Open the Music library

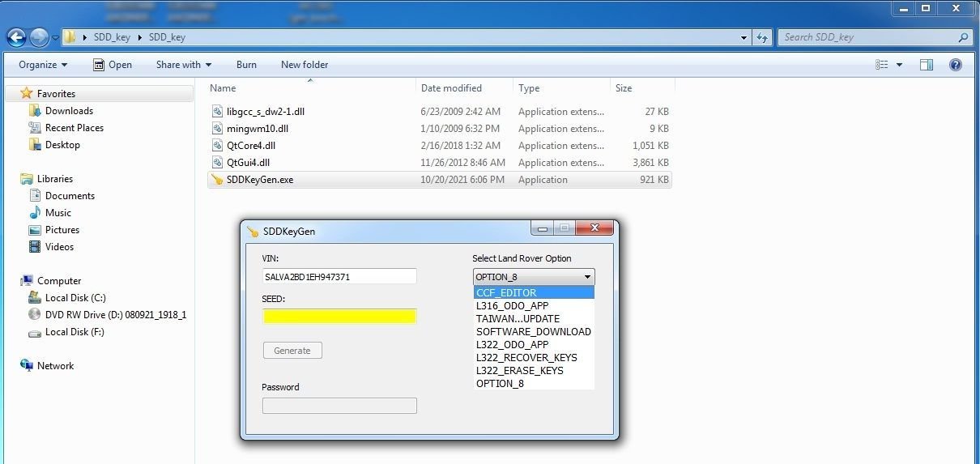point(58,213)
